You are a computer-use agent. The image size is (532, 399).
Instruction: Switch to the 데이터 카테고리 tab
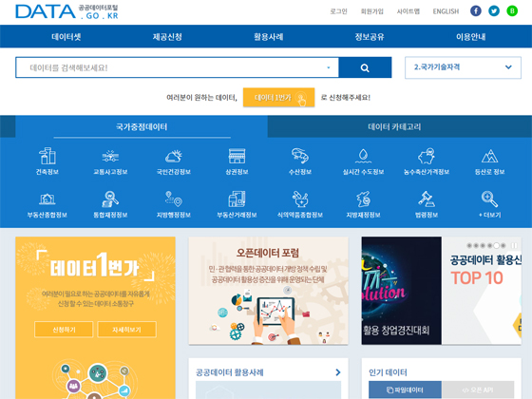coord(394,127)
